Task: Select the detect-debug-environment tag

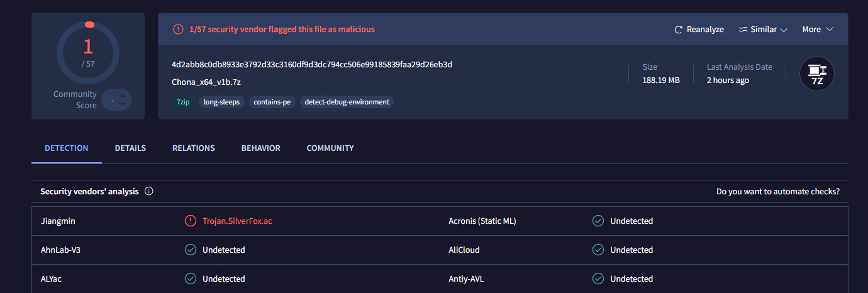Action: coord(347,102)
